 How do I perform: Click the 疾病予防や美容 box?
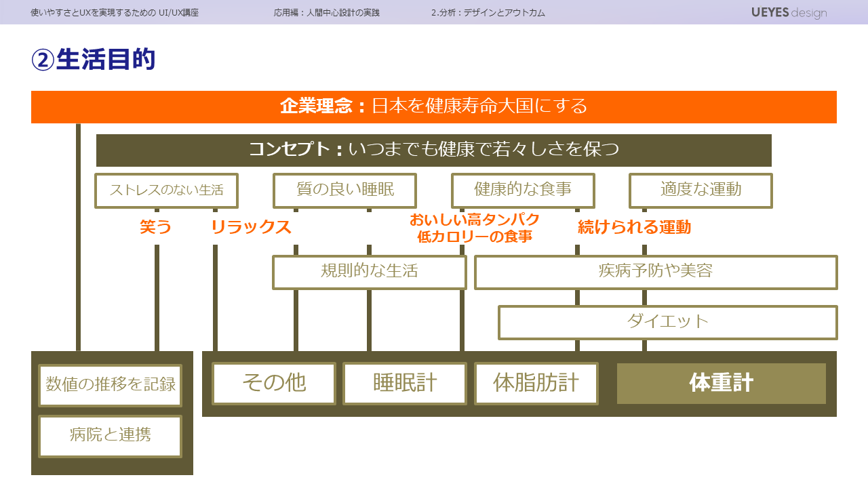[655, 272]
